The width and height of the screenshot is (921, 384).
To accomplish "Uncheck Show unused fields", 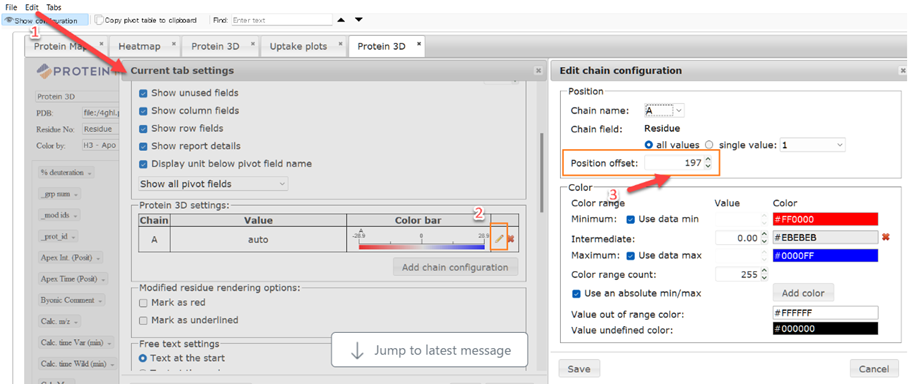I will coord(143,93).
